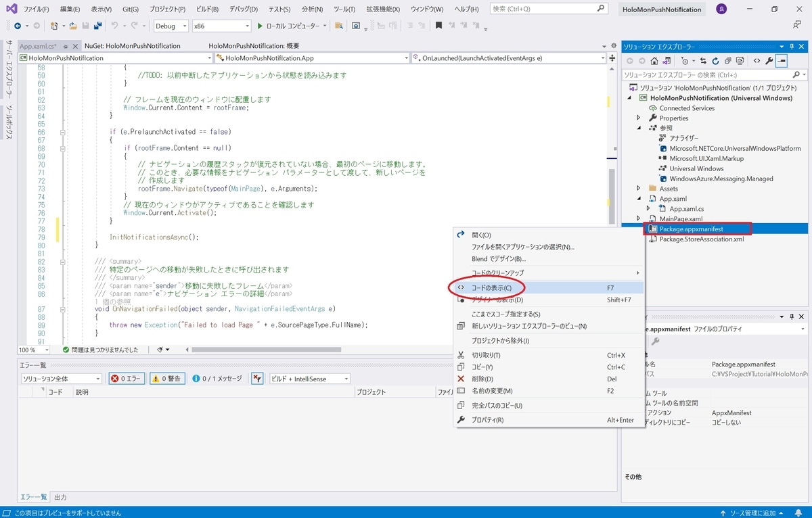Click ソース管理に追加 in status bar
This screenshot has width=812, height=518.
[753, 513]
